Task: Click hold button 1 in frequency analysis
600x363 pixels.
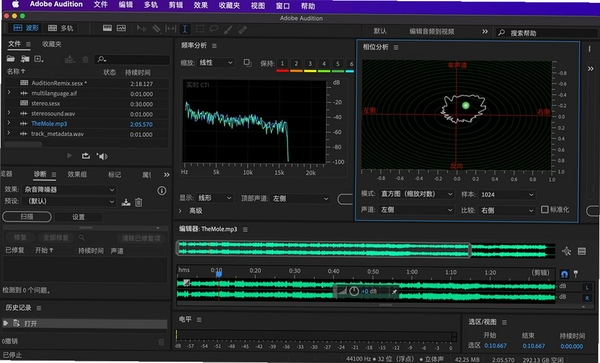Action: (x=282, y=63)
